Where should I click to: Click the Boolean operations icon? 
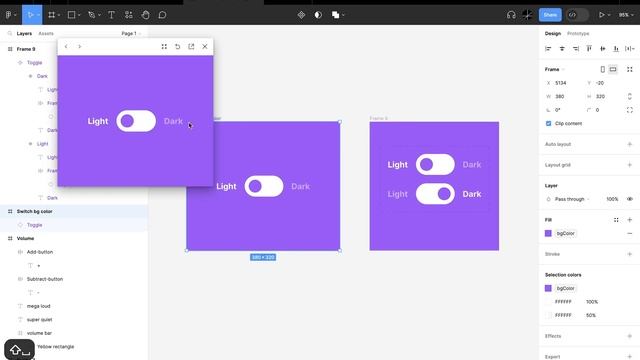click(336, 15)
